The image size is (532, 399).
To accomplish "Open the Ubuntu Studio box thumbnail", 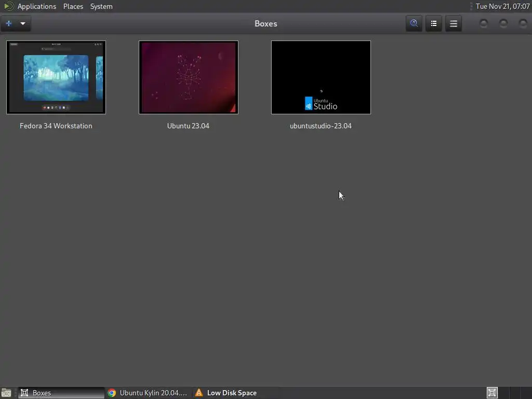I will 321,77.
